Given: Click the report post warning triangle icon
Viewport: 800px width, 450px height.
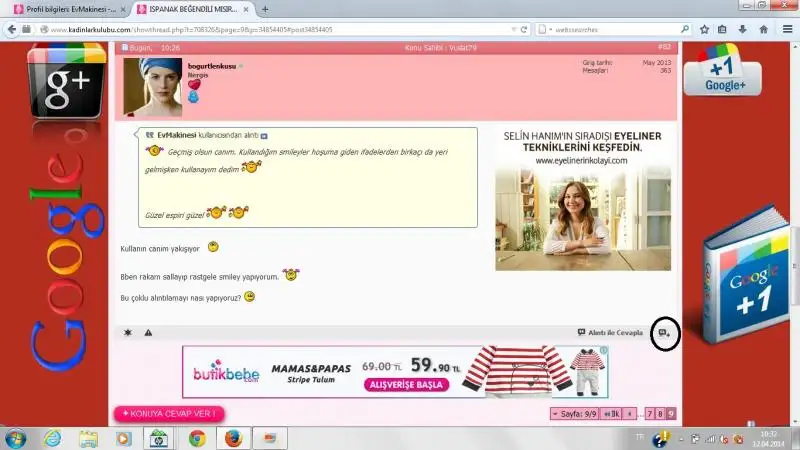Looking at the screenshot, I should click(148, 332).
